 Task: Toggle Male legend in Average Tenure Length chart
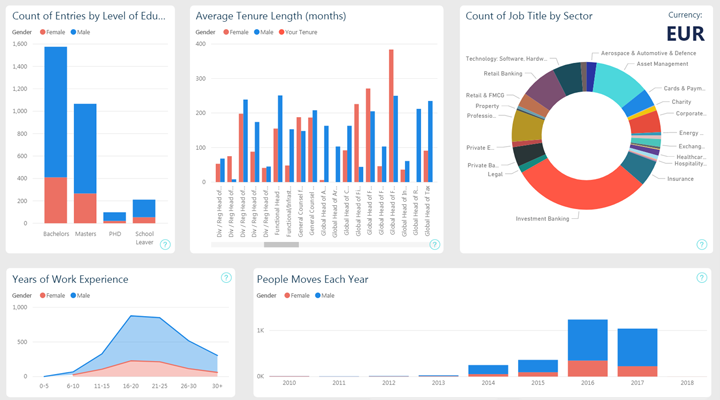pos(262,32)
